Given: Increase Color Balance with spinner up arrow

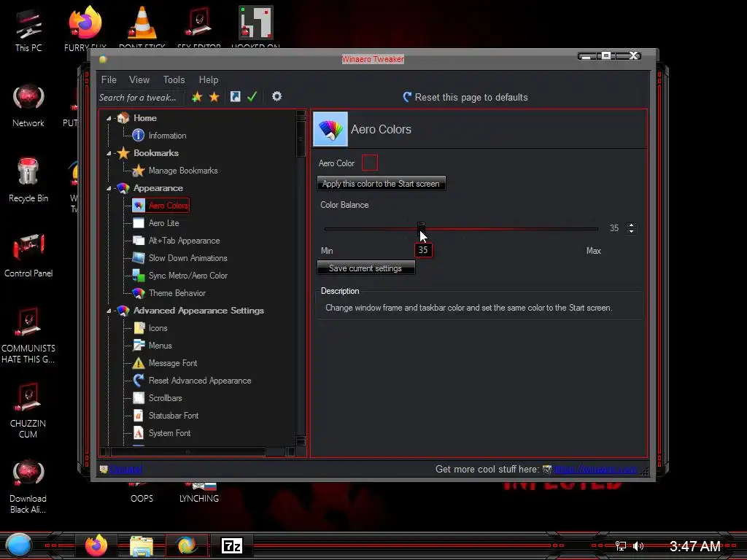Looking at the screenshot, I should [x=631, y=225].
